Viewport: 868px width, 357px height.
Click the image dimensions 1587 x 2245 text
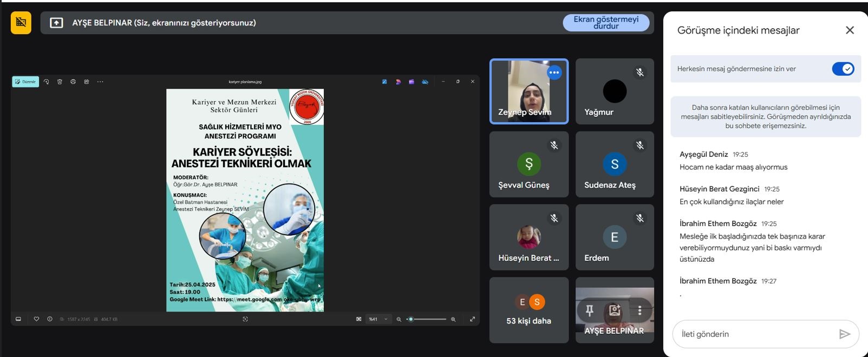(78, 320)
